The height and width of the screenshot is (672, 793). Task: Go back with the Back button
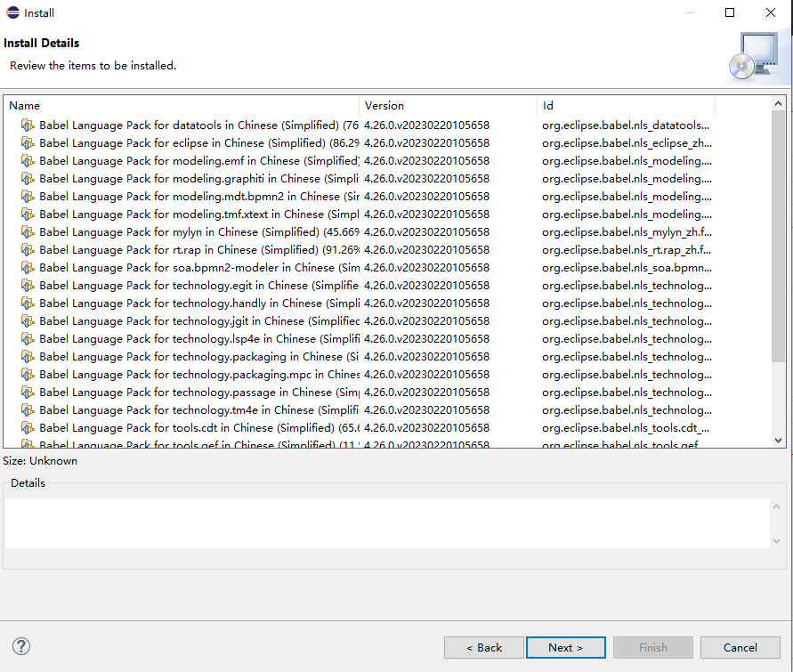coord(484,647)
